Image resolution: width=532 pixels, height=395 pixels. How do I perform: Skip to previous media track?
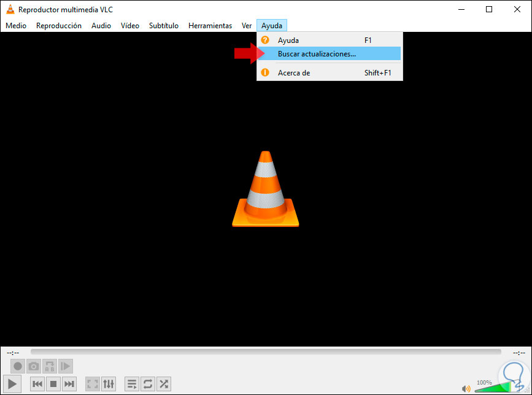pos(37,384)
